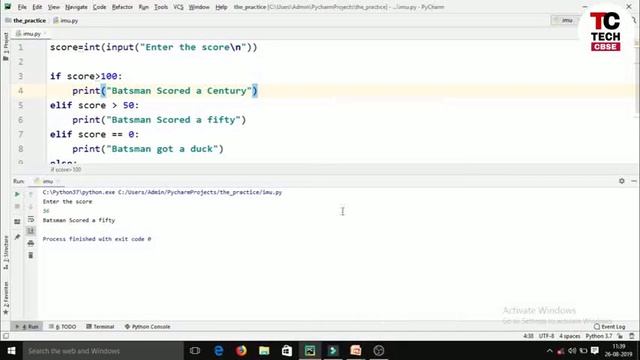
Task: Open the Project tool window side tab
Action: click(6, 47)
